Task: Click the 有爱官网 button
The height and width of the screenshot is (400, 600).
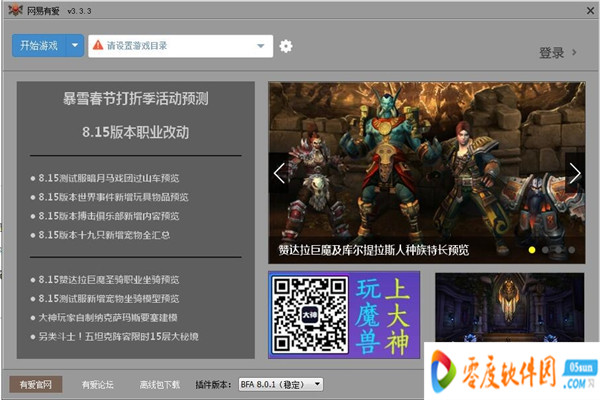Action: pyautogui.click(x=36, y=385)
